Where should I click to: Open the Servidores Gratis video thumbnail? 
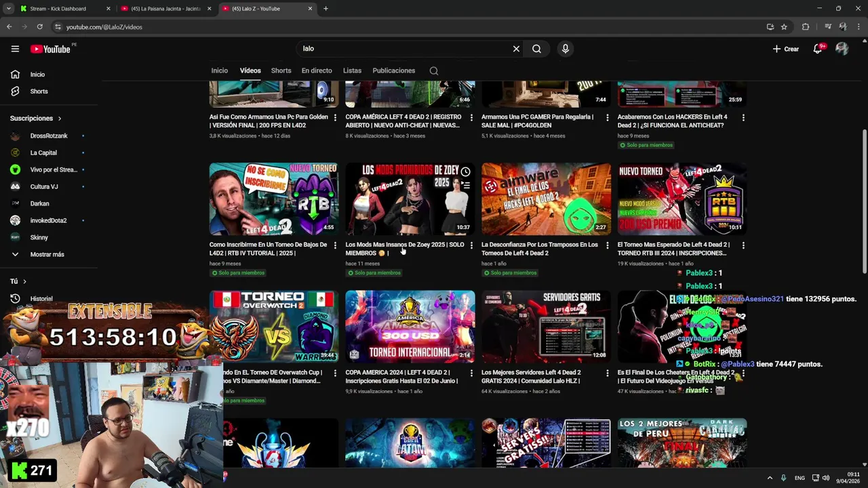pyautogui.click(x=546, y=327)
